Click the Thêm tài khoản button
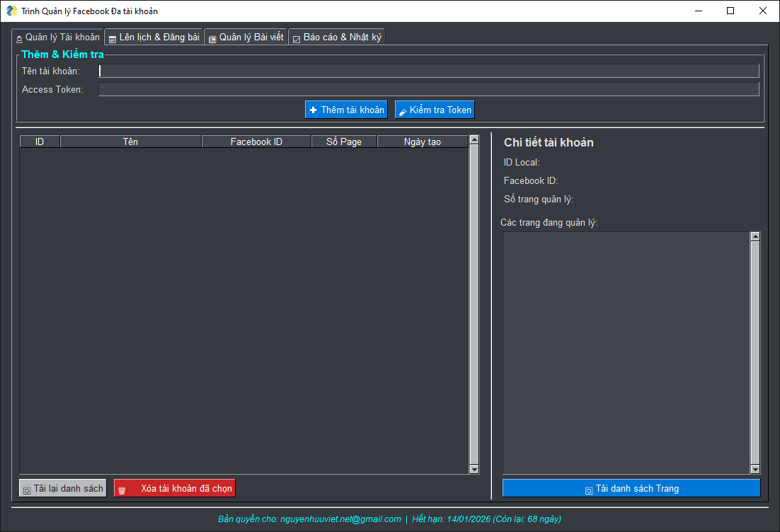 point(346,110)
